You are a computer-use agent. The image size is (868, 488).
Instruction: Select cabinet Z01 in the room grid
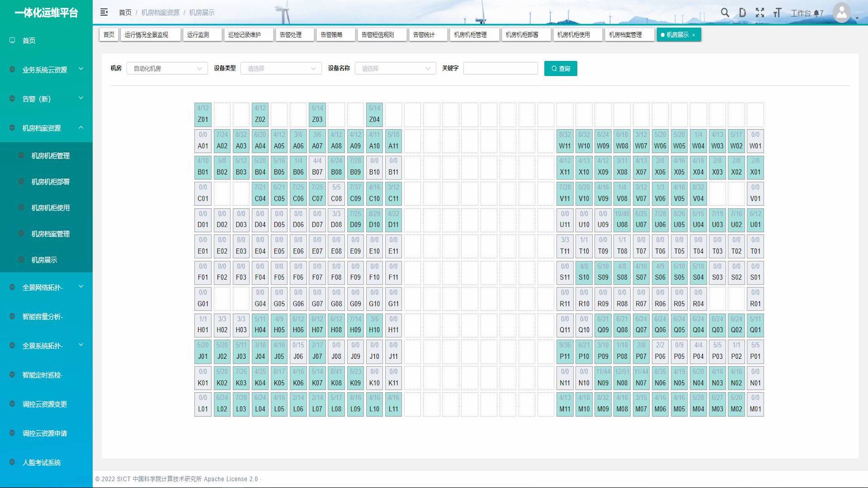tap(203, 114)
